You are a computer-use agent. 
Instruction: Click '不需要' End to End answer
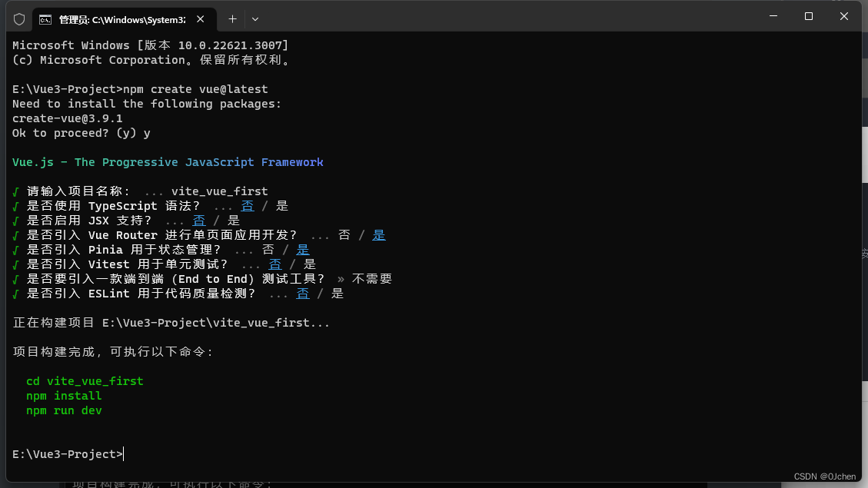click(x=372, y=279)
